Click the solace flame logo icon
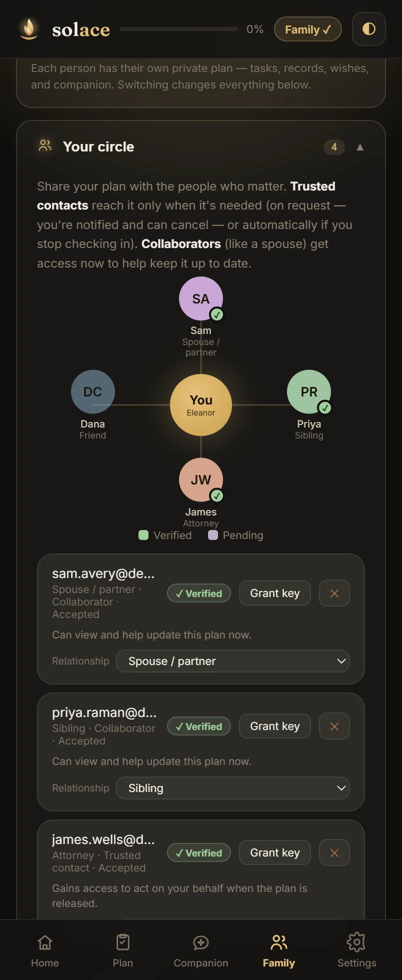 pyautogui.click(x=29, y=28)
